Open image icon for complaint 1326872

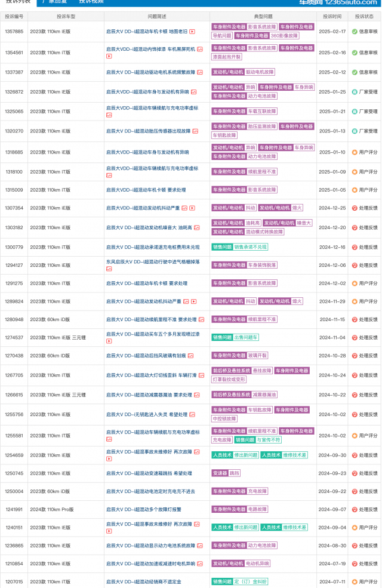[194, 92]
